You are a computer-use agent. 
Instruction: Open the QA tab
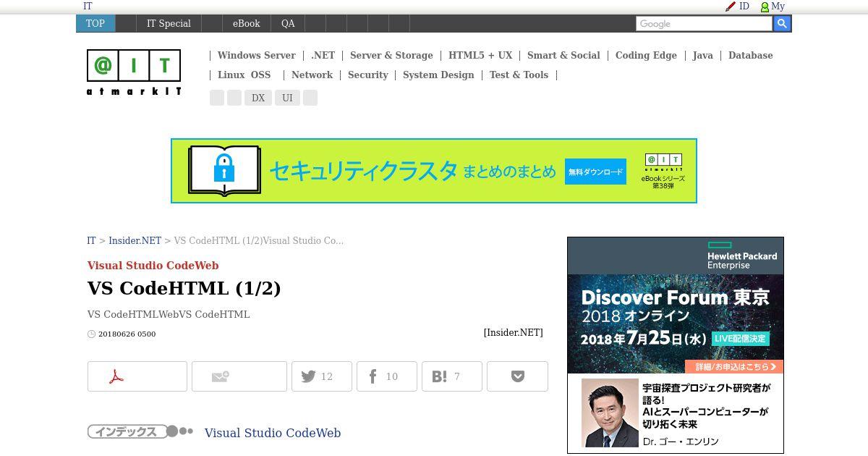click(x=288, y=23)
